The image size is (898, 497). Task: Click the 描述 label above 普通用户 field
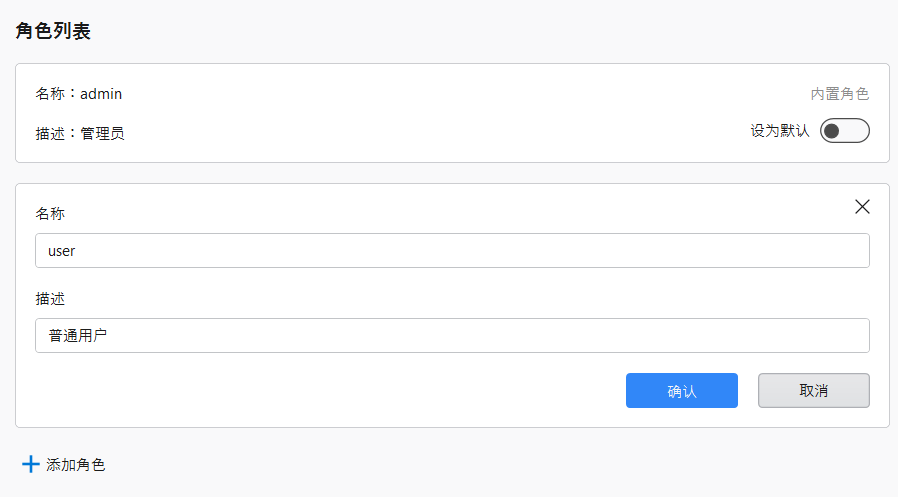click(50, 298)
